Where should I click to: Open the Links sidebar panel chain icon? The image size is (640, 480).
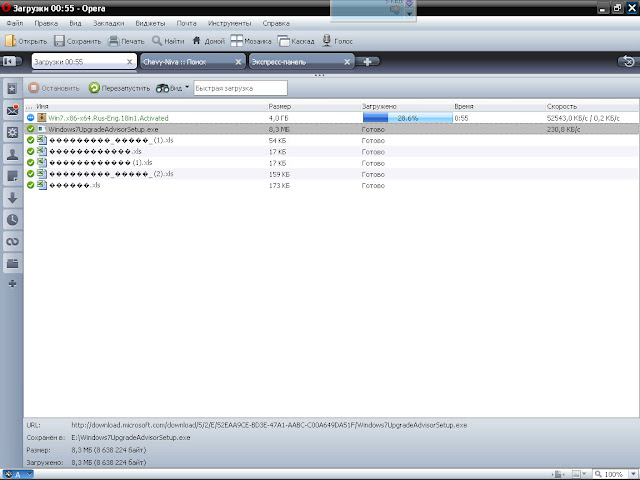coord(12,242)
